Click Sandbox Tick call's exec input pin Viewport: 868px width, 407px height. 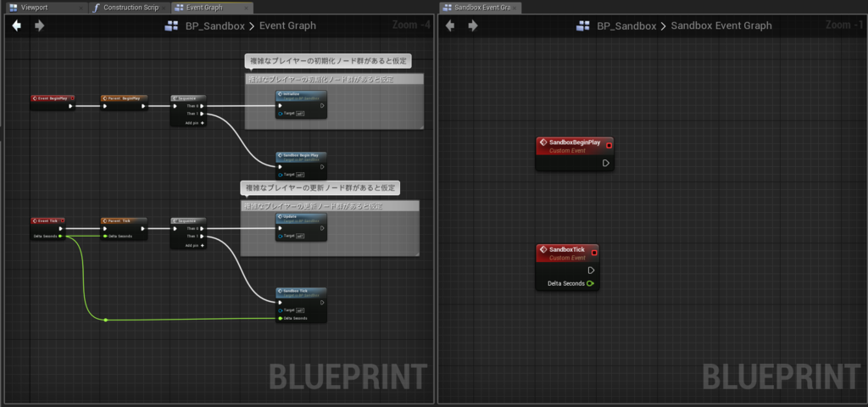click(x=280, y=303)
